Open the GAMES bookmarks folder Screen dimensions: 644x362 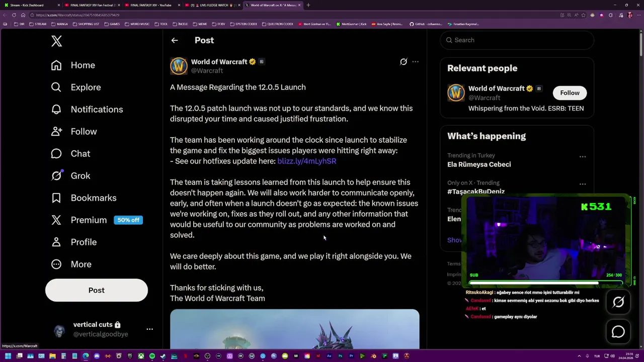(x=112, y=24)
